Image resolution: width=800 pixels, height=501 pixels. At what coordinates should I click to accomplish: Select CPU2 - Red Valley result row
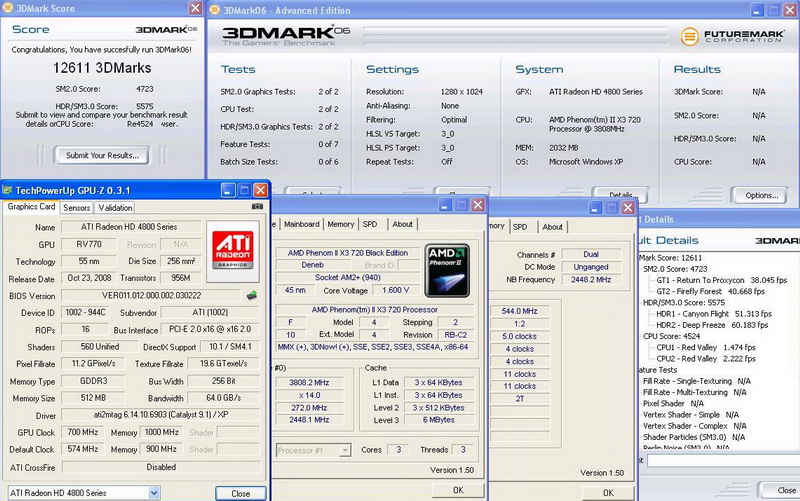pos(706,359)
